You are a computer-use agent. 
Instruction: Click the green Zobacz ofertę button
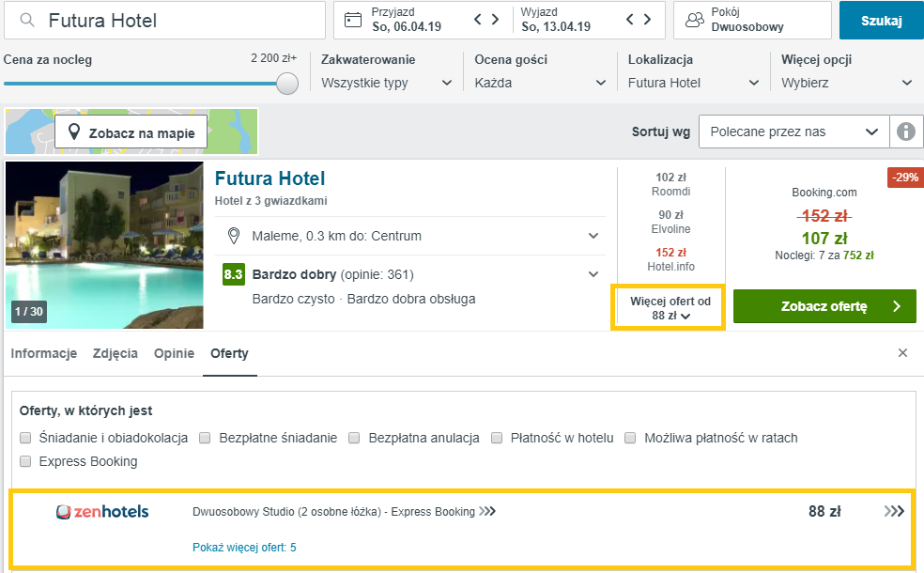coord(824,306)
